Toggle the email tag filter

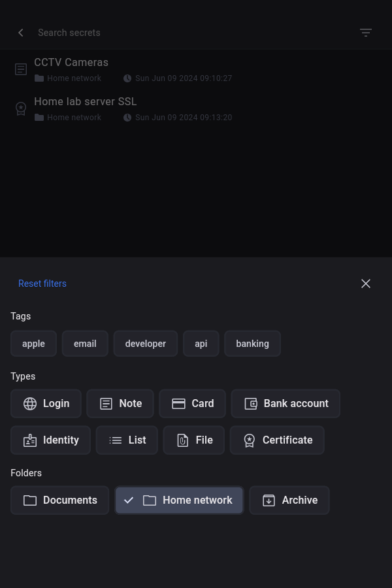tap(85, 344)
